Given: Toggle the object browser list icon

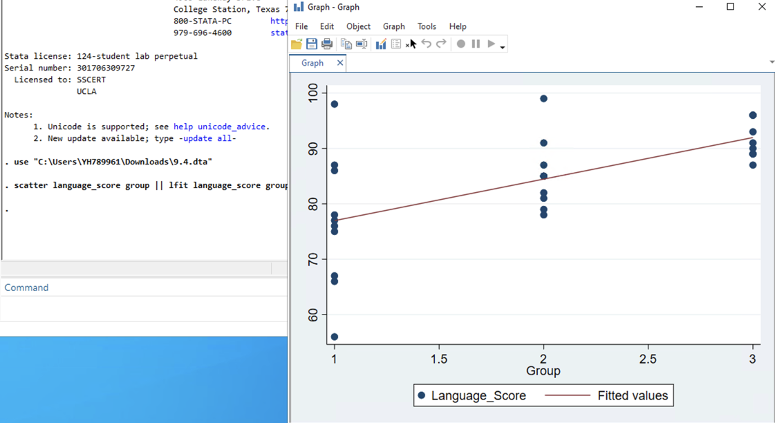Looking at the screenshot, I should (x=396, y=44).
